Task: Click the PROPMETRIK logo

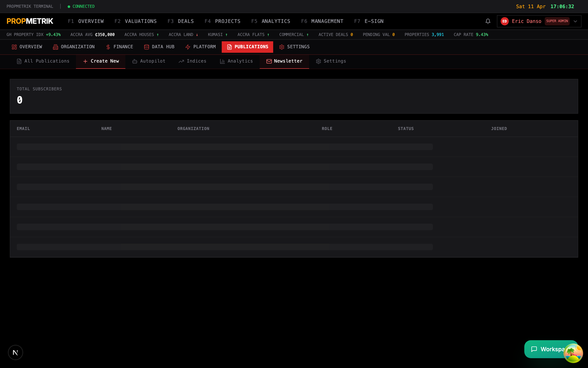Action: click(30, 21)
